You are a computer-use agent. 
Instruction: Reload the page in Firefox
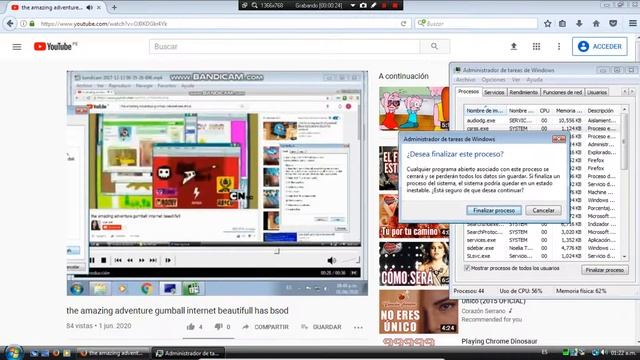[403, 24]
